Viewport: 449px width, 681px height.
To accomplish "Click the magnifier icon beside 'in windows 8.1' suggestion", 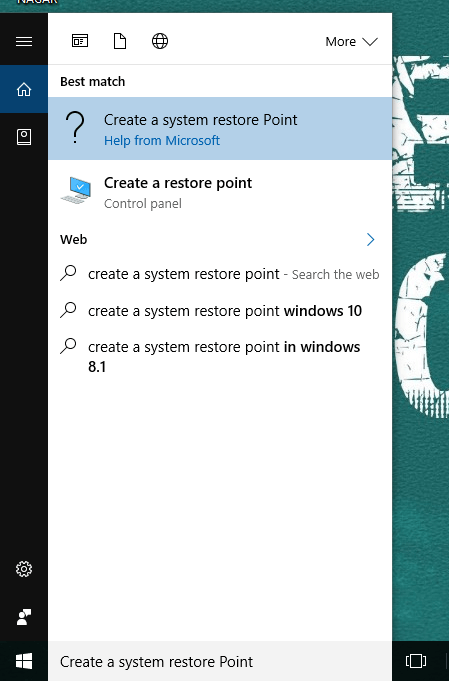I will (x=68, y=346).
